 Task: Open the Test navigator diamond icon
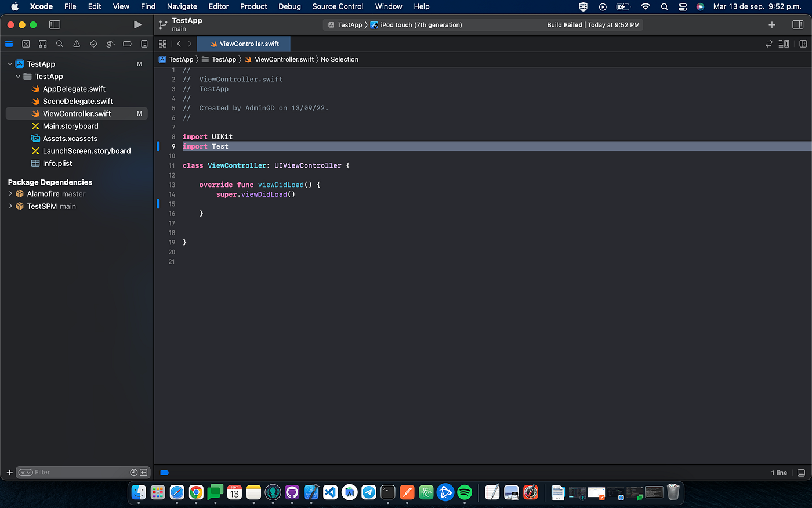coord(93,44)
